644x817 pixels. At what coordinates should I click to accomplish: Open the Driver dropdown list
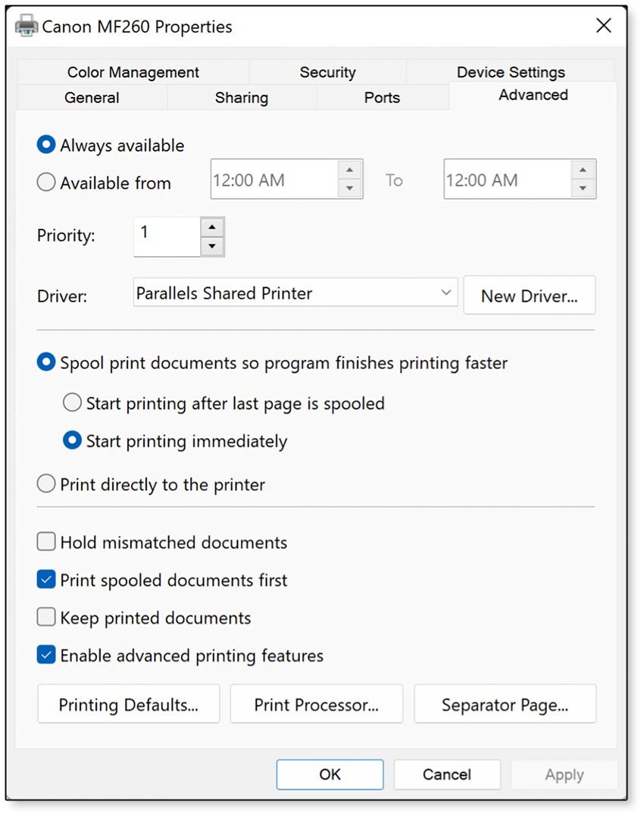(x=445, y=294)
